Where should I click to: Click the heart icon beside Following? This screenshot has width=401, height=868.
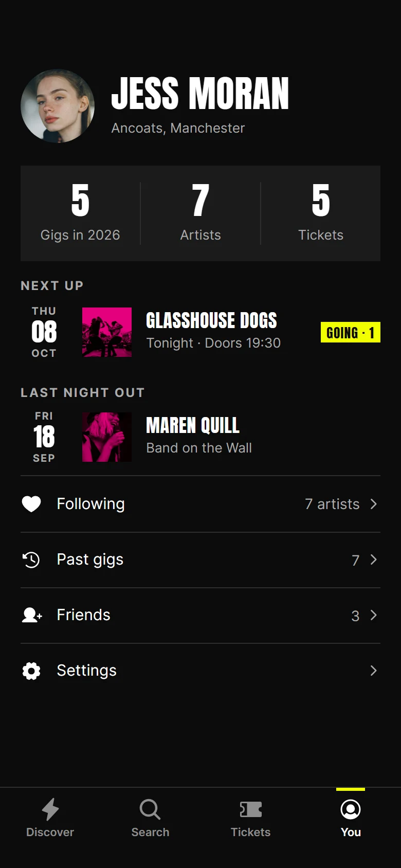(31, 504)
